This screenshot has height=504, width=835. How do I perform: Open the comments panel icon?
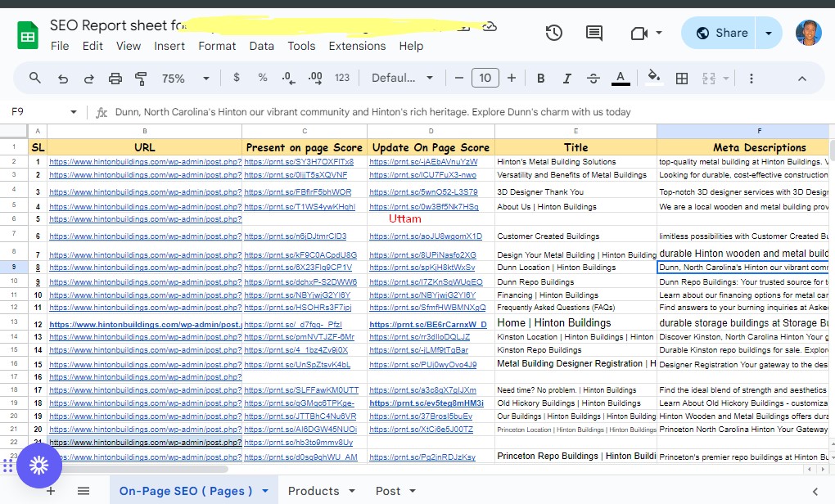pos(594,33)
